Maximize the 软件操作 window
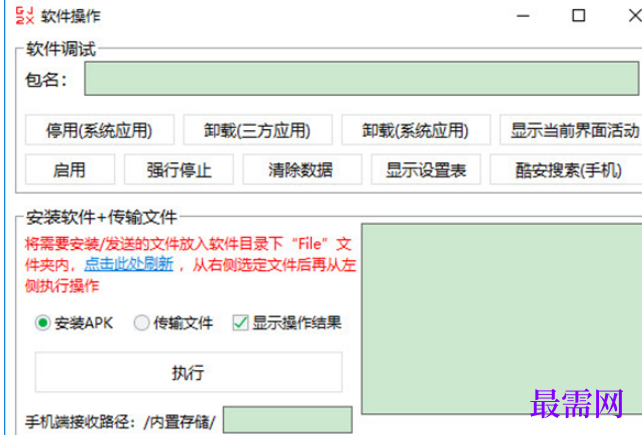Image resolution: width=642 pixels, height=435 pixels. pyautogui.click(x=578, y=16)
